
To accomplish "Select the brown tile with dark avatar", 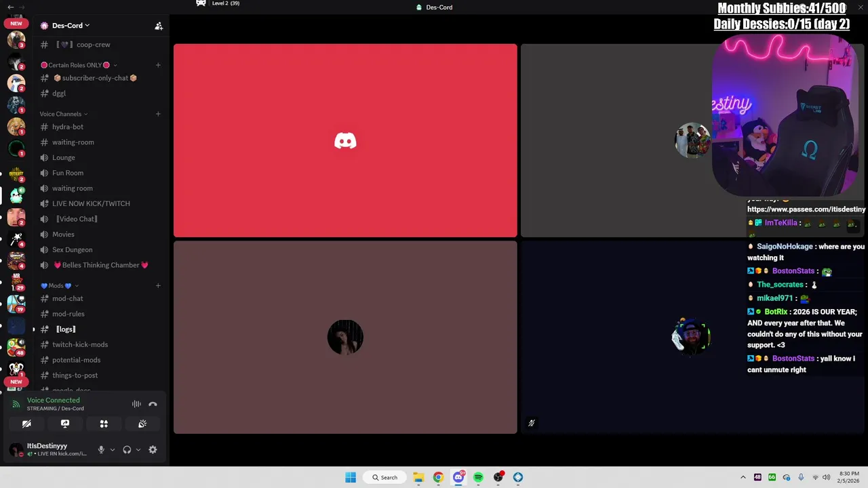I will click(345, 337).
